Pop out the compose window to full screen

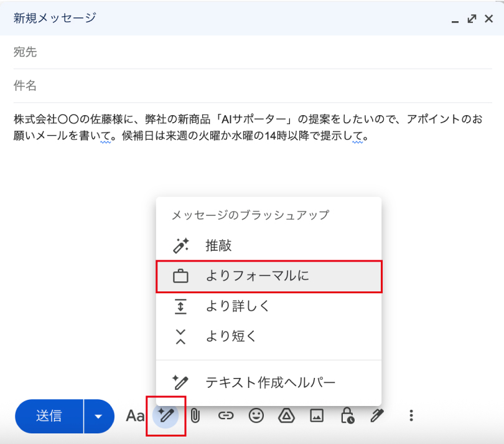tap(472, 19)
